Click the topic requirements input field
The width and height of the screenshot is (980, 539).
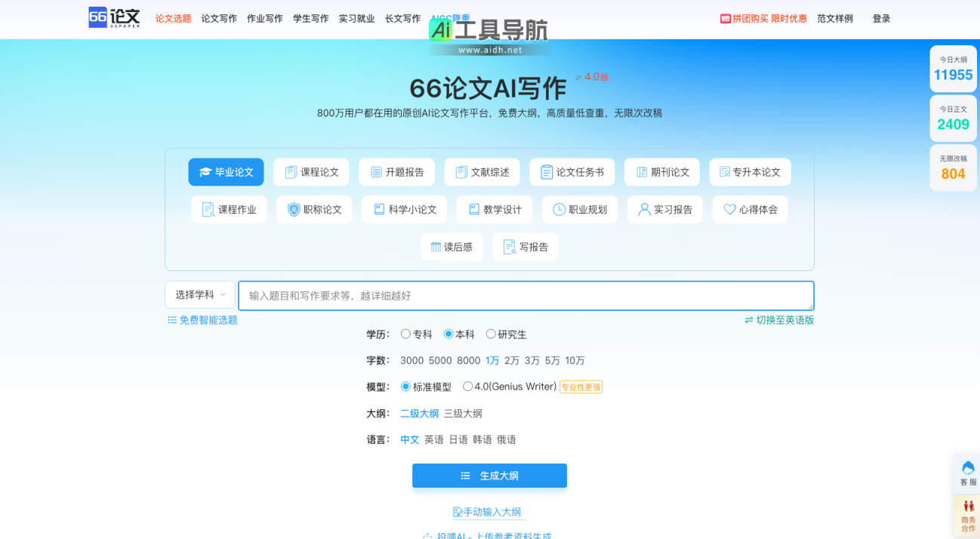[526, 295]
